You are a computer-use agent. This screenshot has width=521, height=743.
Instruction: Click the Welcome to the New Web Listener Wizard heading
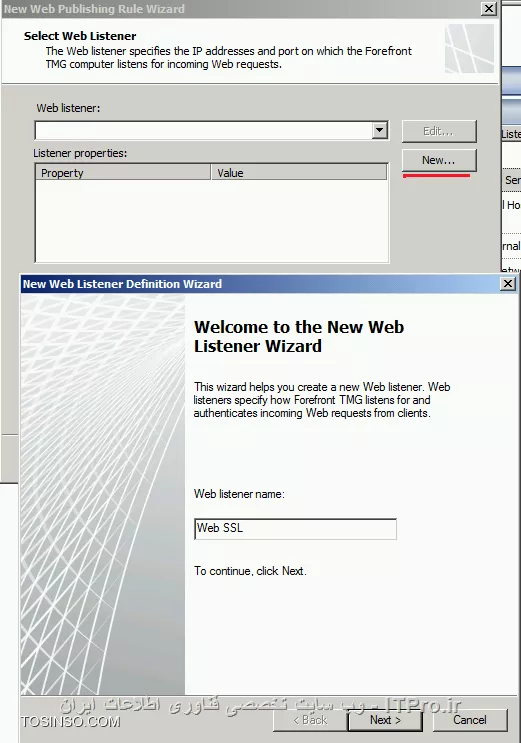tap(299, 336)
